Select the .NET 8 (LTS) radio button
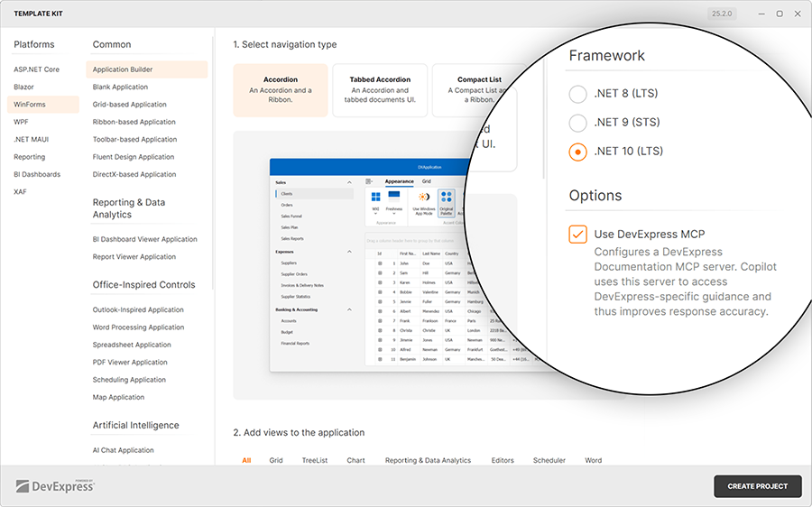The image size is (812, 507). [577, 94]
